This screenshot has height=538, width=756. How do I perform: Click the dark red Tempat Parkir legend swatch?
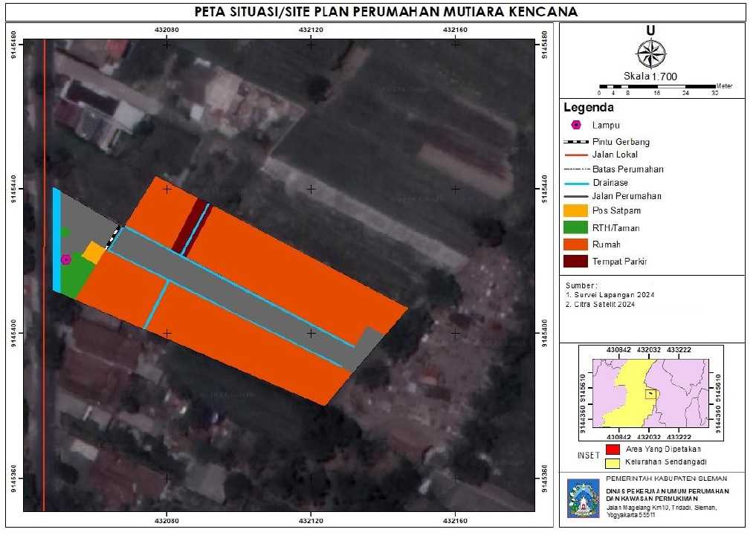coord(575,262)
